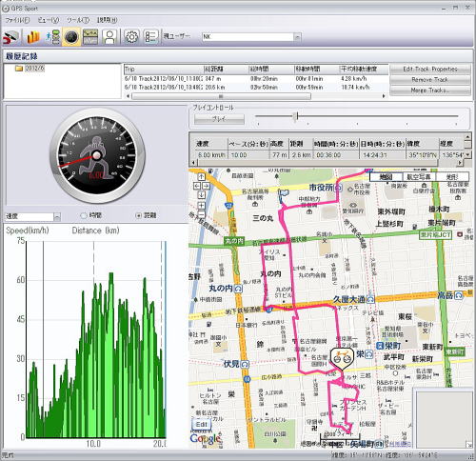Viewport: 476px width, 461px height.
Task: Open the ツール(T) menu
Action: [78, 20]
